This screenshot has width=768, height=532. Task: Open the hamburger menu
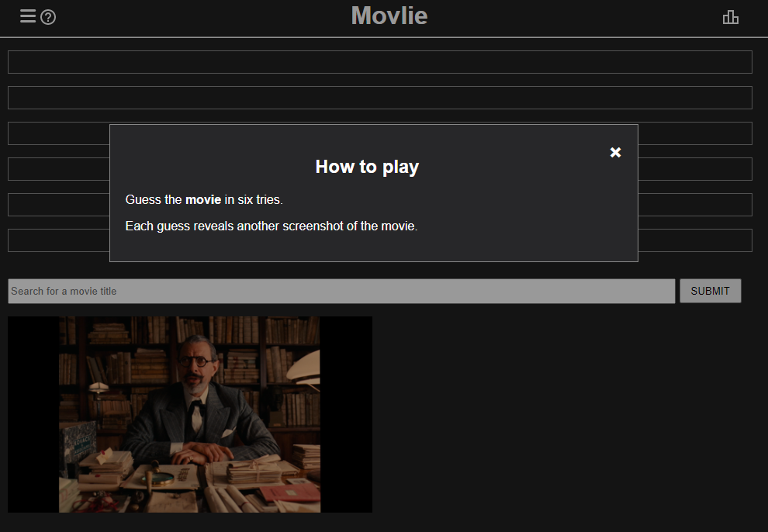click(28, 16)
